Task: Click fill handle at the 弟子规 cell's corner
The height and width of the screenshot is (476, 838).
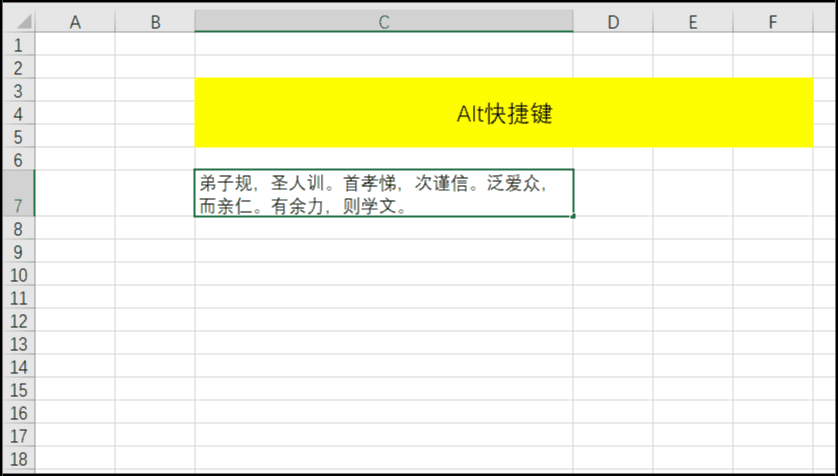Action: [573, 216]
